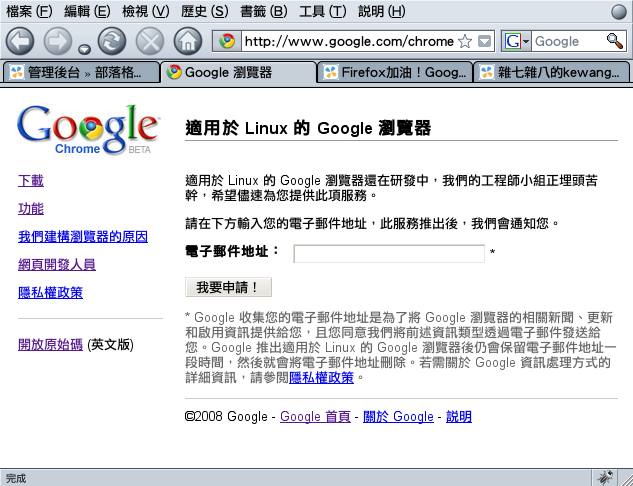Image resolution: width=633 pixels, height=486 pixels.
Task: Focus the Google search box
Action: pyautogui.click(x=569, y=41)
